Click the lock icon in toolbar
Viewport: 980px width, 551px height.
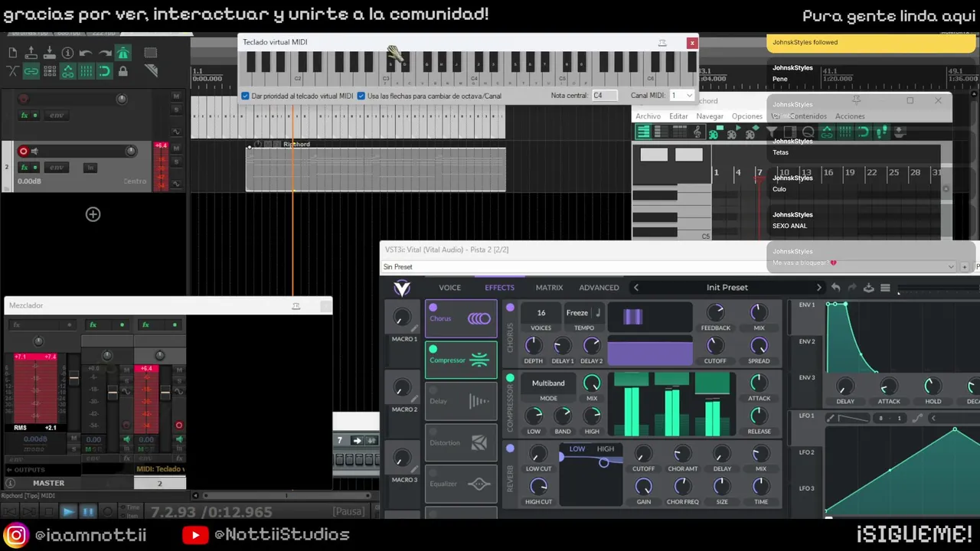pyautogui.click(x=122, y=71)
